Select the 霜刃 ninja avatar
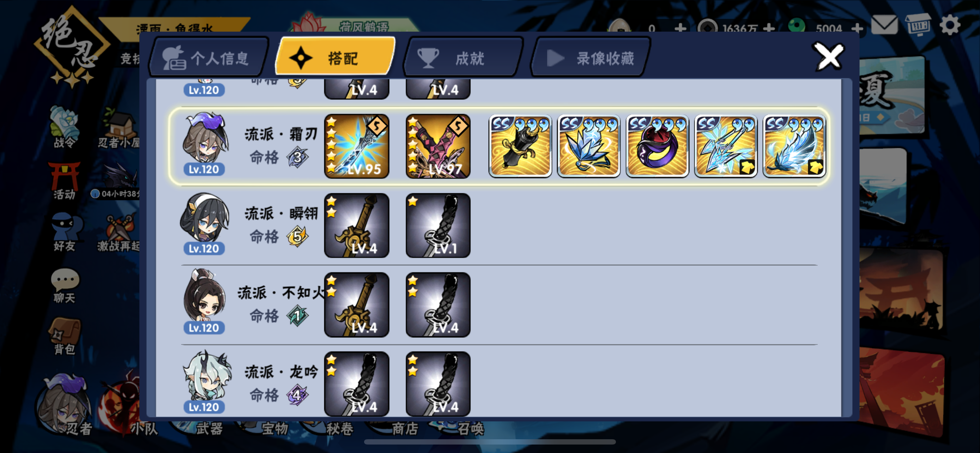 click(205, 143)
